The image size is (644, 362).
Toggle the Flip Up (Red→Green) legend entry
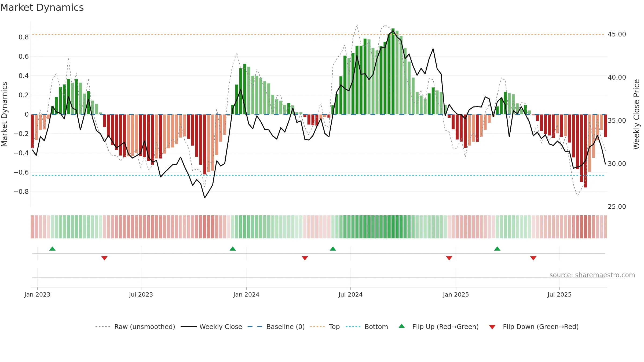[438, 327]
